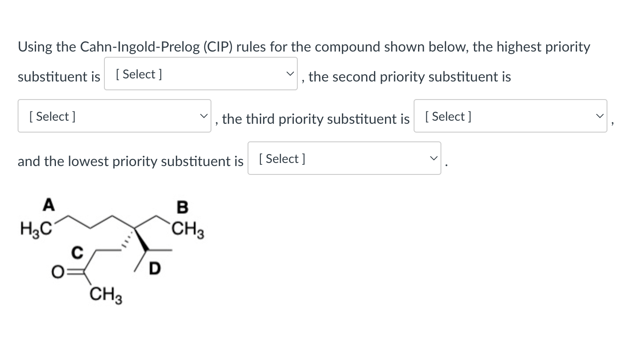Click the carbonyl oxygen atom O
The image size is (644, 355).
point(57,273)
